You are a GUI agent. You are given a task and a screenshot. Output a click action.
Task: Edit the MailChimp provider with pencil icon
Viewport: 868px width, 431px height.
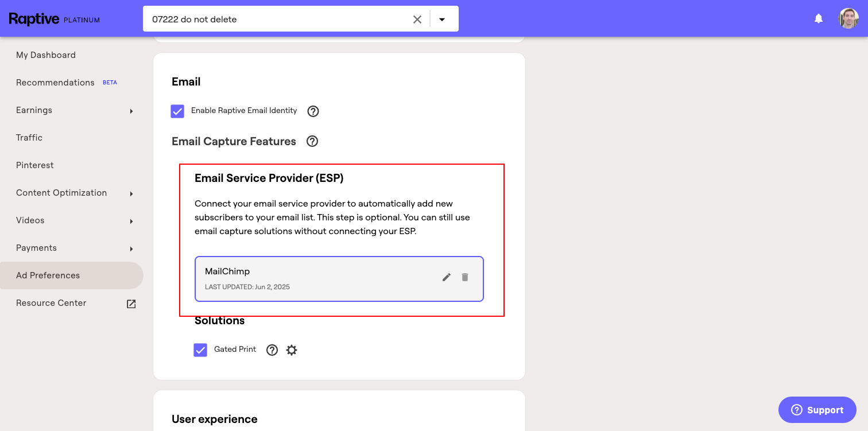click(x=447, y=277)
